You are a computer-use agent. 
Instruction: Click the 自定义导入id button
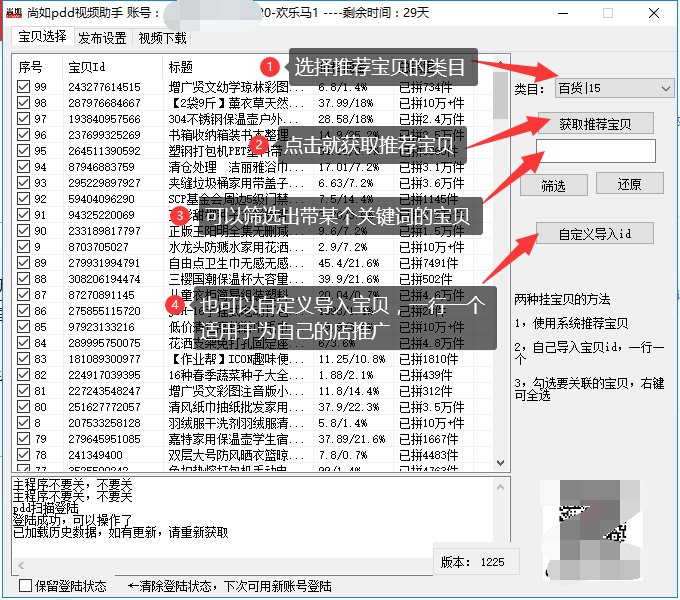(595, 234)
